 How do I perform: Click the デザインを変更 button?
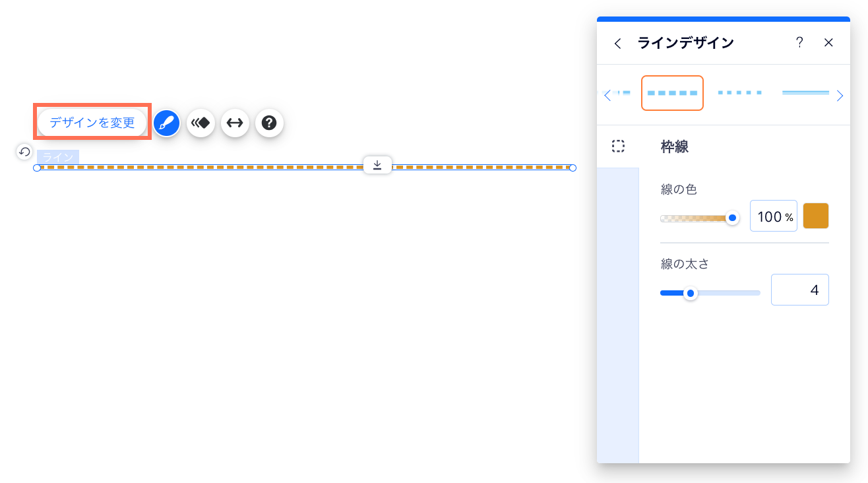pos(92,123)
